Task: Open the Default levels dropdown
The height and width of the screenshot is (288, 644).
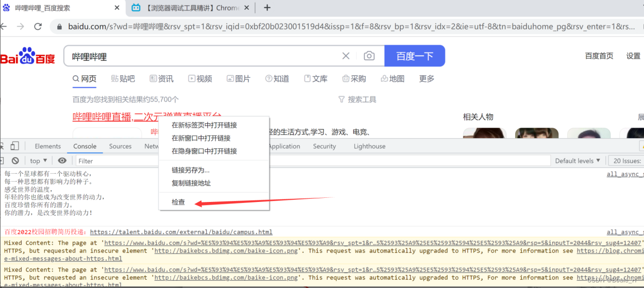Action: pyautogui.click(x=577, y=161)
